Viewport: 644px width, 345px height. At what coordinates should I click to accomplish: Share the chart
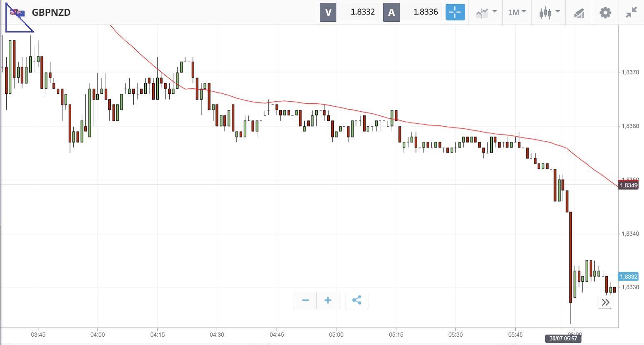click(x=357, y=300)
